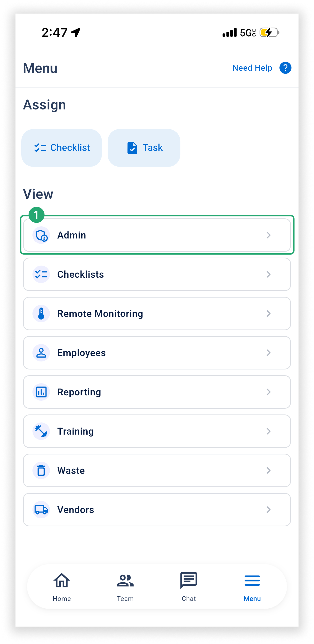Viewport: 314px width, 644px height.
Task: Switch to the Home tab
Action: (62, 586)
